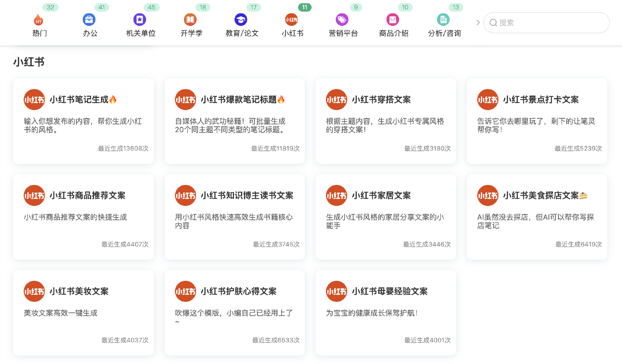
Task: Click the 办公 briefcase icon
Action: coord(89,20)
